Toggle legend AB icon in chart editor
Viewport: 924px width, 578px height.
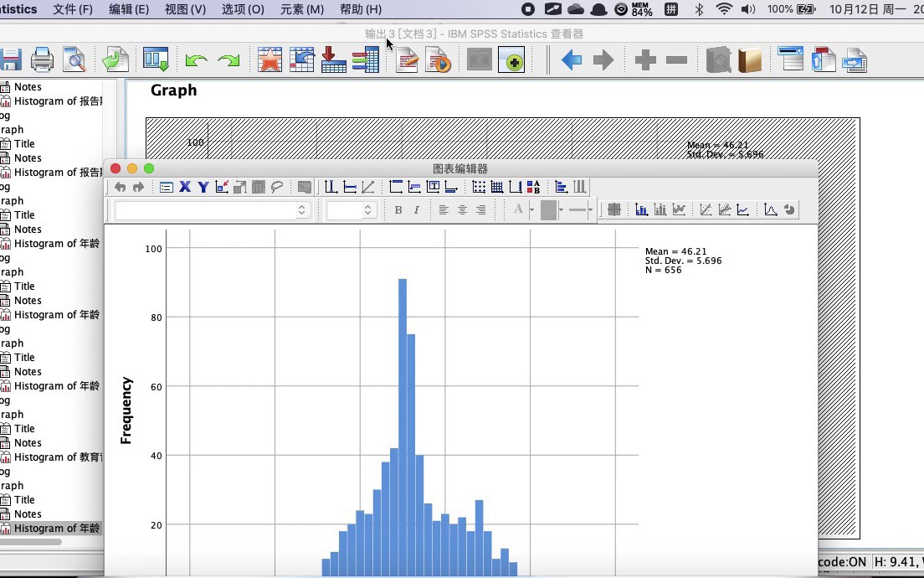tap(533, 187)
